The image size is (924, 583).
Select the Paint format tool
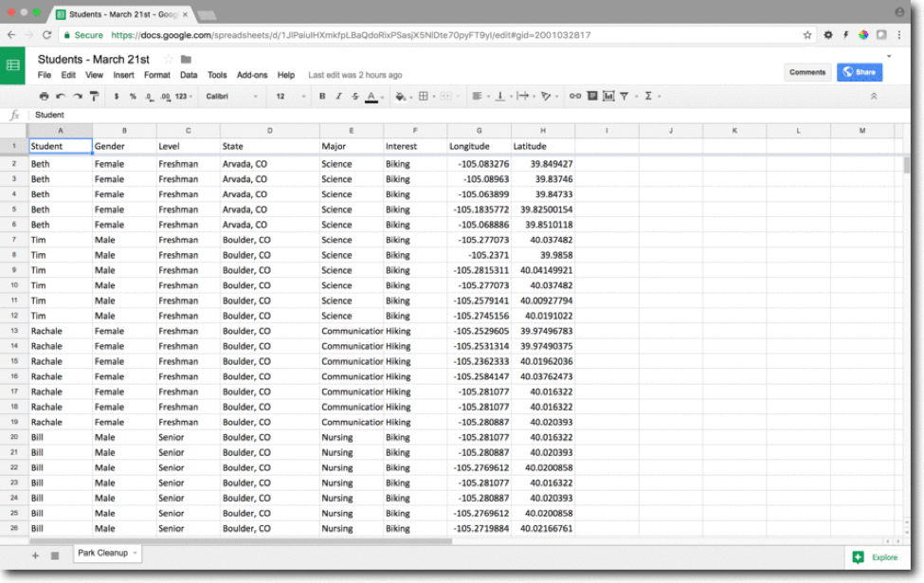(94, 96)
